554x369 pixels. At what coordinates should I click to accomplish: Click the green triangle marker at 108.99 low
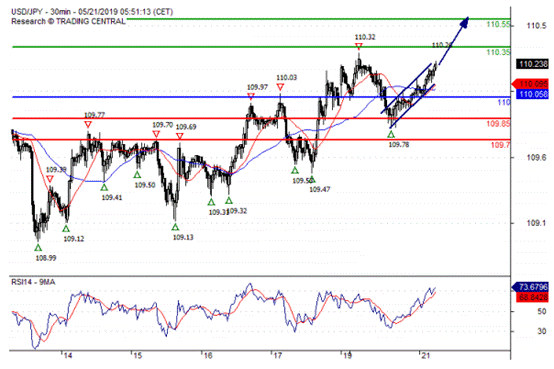pos(38,248)
